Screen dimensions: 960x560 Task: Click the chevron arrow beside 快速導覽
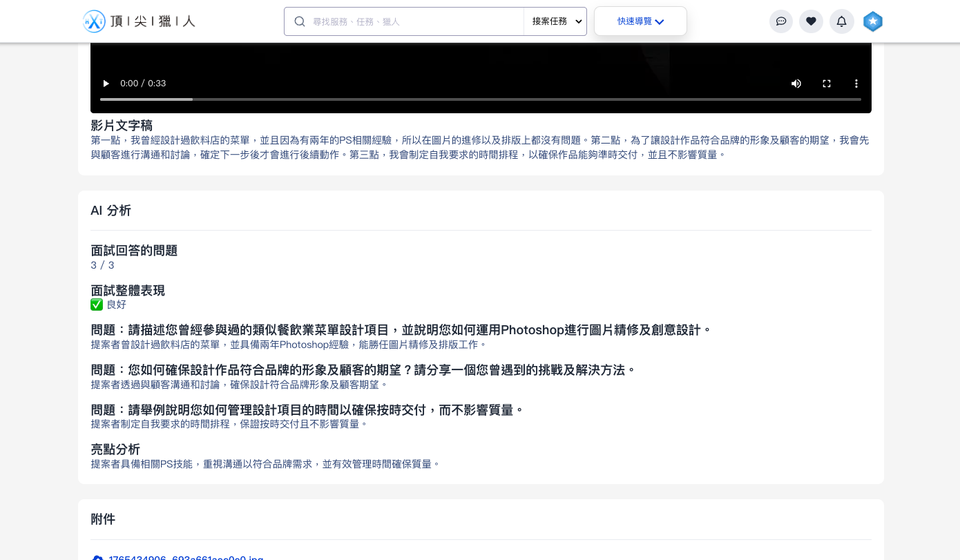click(x=660, y=22)
